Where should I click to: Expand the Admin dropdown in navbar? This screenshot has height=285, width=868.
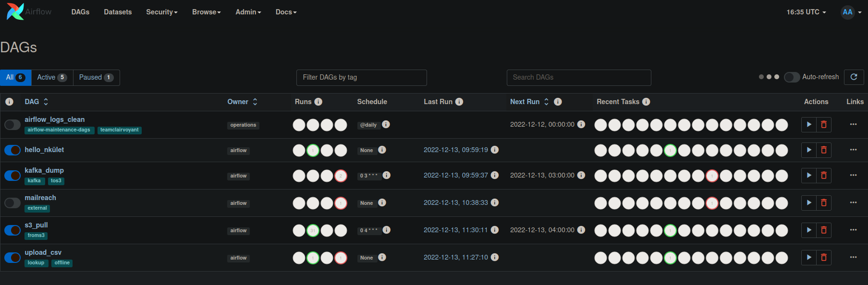[248, 12]
